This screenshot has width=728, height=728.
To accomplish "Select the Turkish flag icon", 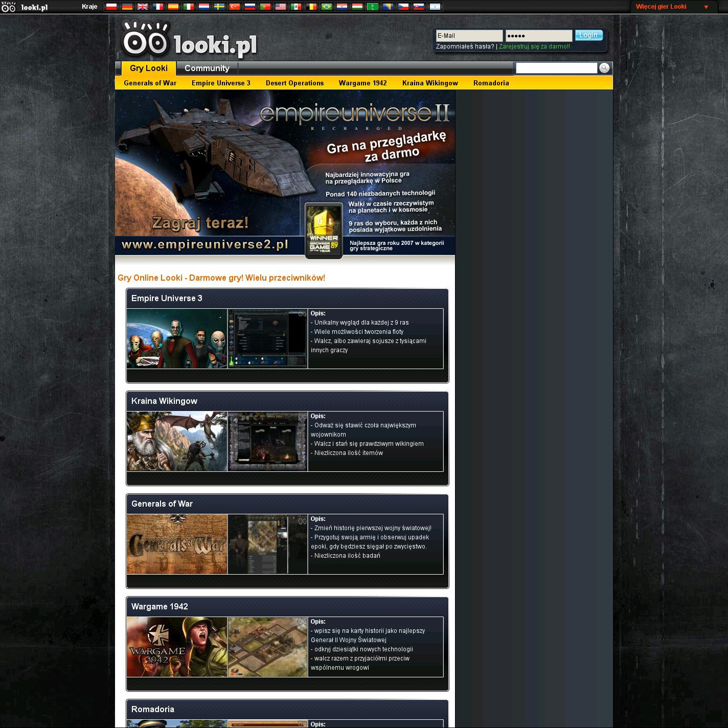I will tap(235, 7).
